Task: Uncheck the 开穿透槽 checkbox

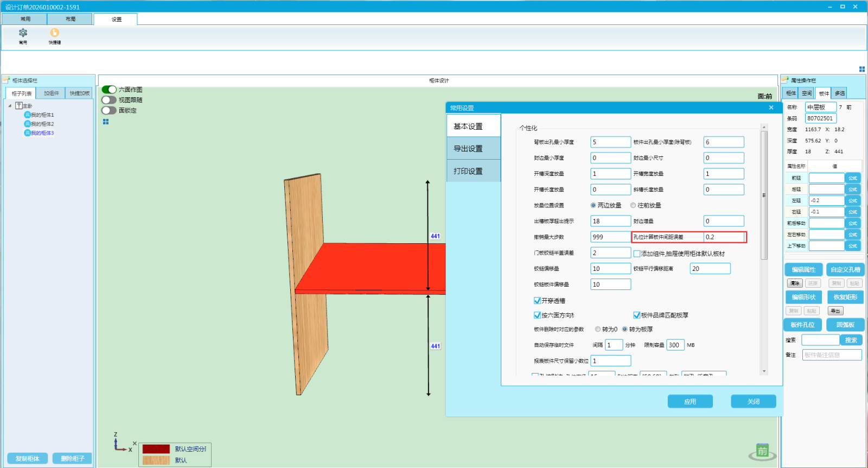Action: coord(537,301)
